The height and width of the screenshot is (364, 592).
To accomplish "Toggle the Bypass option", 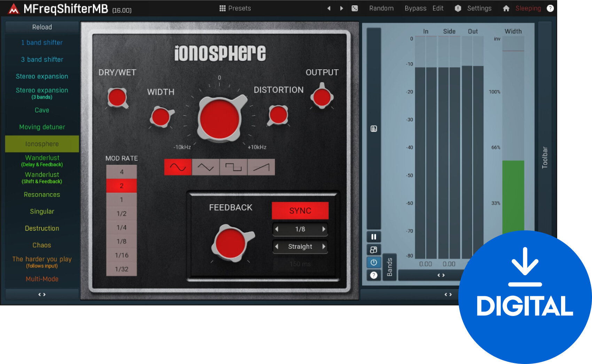I will coord(415,8).
